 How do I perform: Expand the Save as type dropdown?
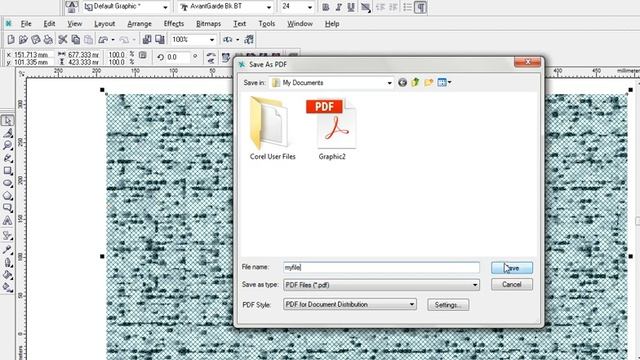pos(475,285)
